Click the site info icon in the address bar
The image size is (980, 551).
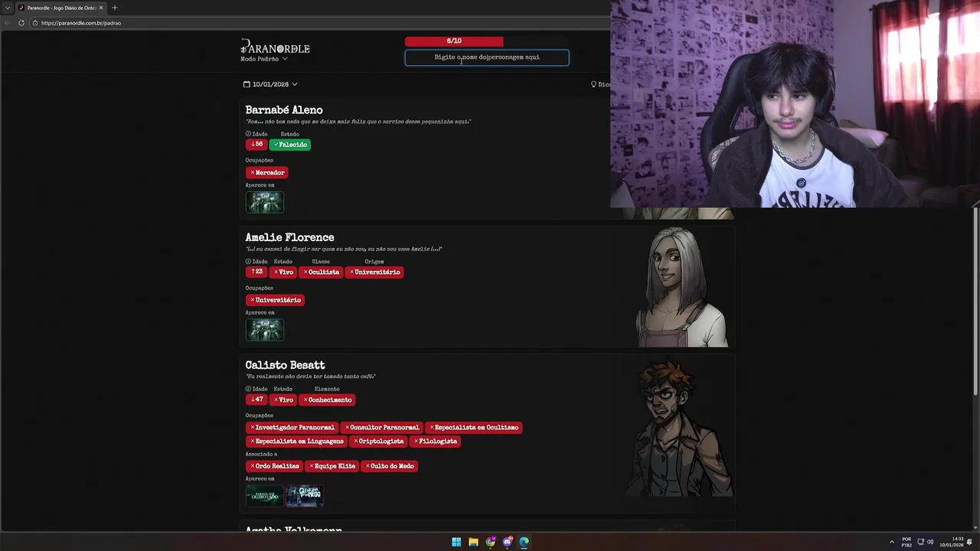pyautogui.click(x=35, y=23)
